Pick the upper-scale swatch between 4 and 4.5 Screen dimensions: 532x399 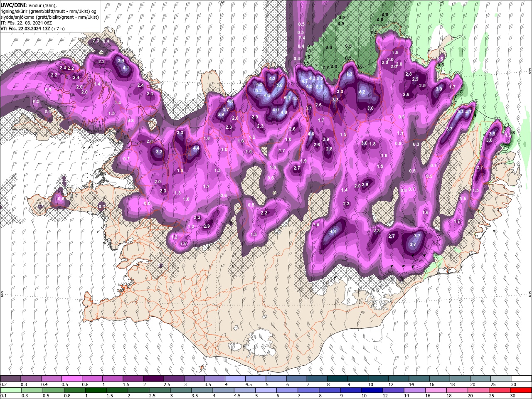coord(235,379)
